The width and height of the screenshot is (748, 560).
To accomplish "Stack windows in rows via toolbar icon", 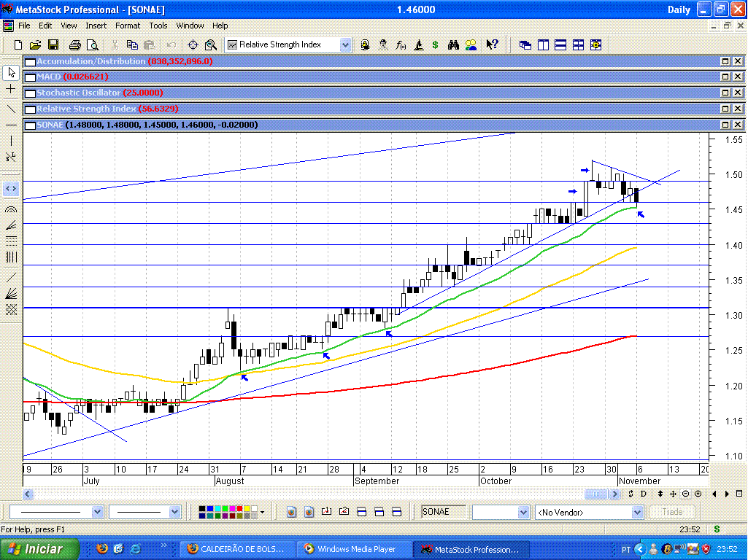I will pos(560,44).
